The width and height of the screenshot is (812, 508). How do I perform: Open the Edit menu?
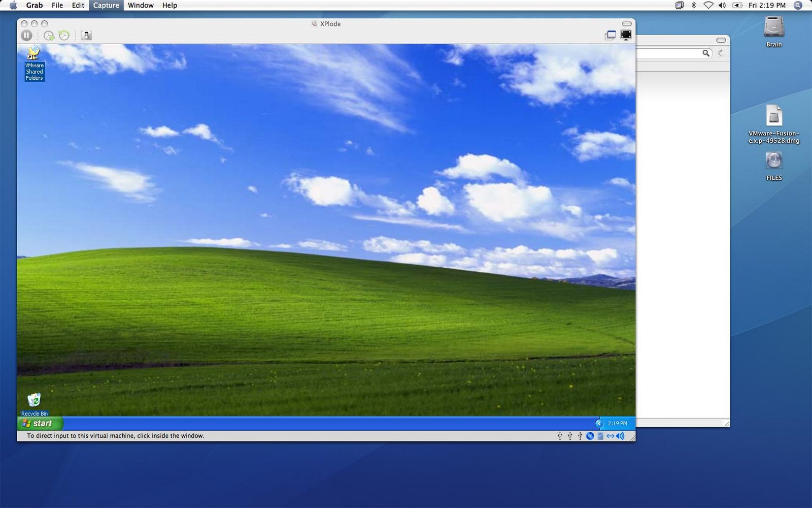point(78,5)
